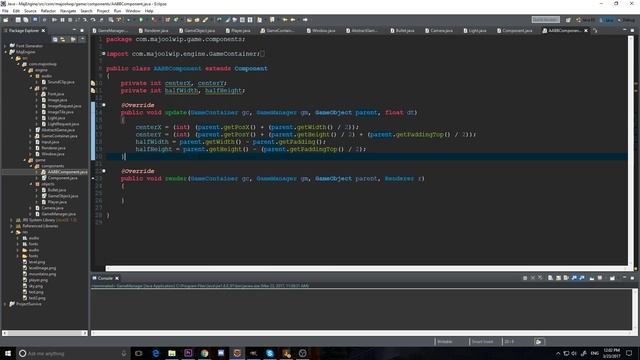Image resolution: width=640 pixels, height=360 pixels.
Task: Close the AABBComponent.java editor tab
Action: click(x=586, y=31)
